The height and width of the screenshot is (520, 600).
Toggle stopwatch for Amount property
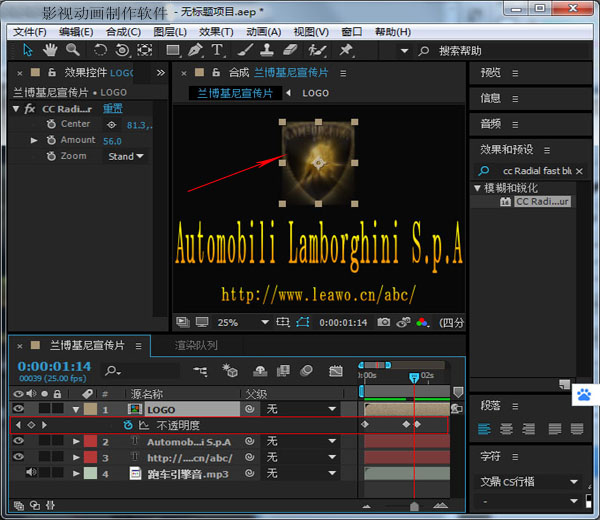pos(51,140)
